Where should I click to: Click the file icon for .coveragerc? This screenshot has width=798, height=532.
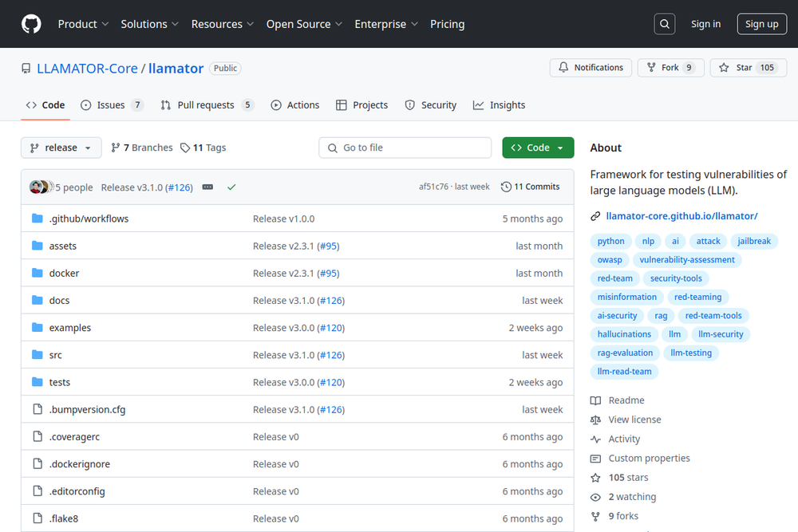38,436
